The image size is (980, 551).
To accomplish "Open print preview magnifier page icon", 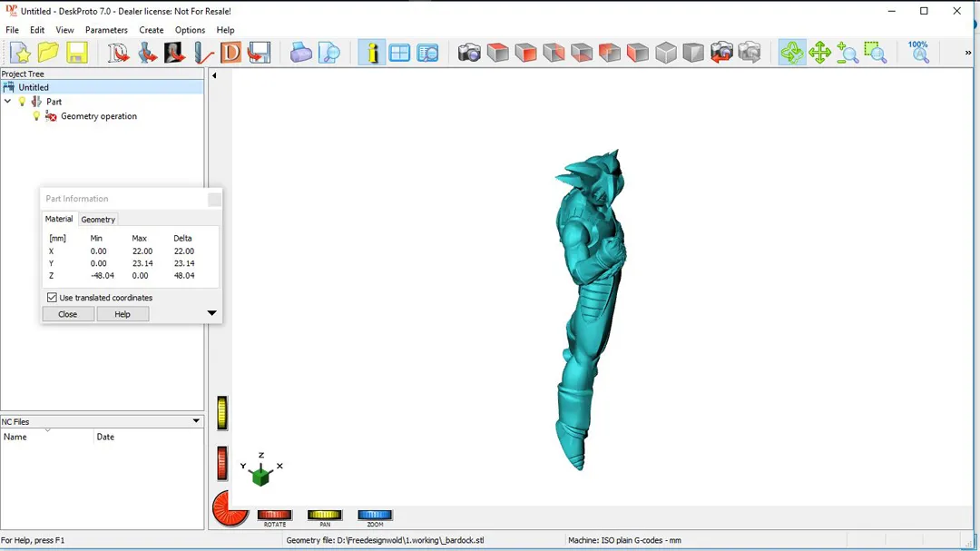I will pyautogui.click(x=328, y=53).
